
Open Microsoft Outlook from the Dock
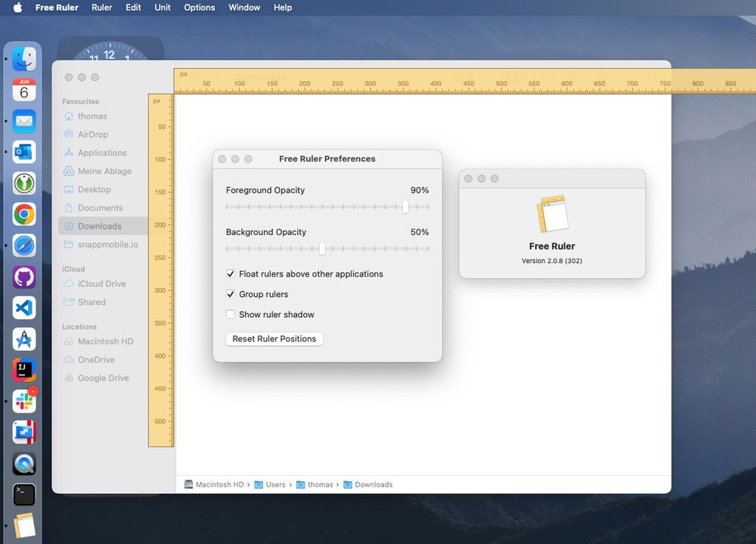(24, 153)
